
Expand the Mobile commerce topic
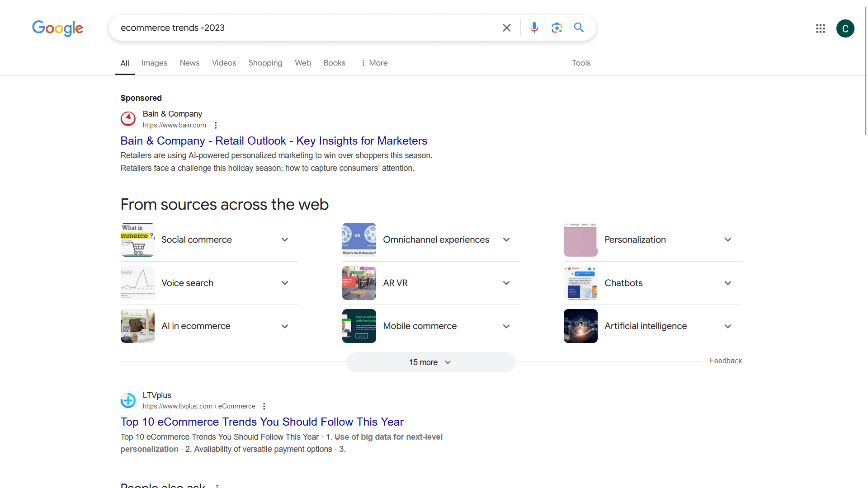[x=506, y=326]
